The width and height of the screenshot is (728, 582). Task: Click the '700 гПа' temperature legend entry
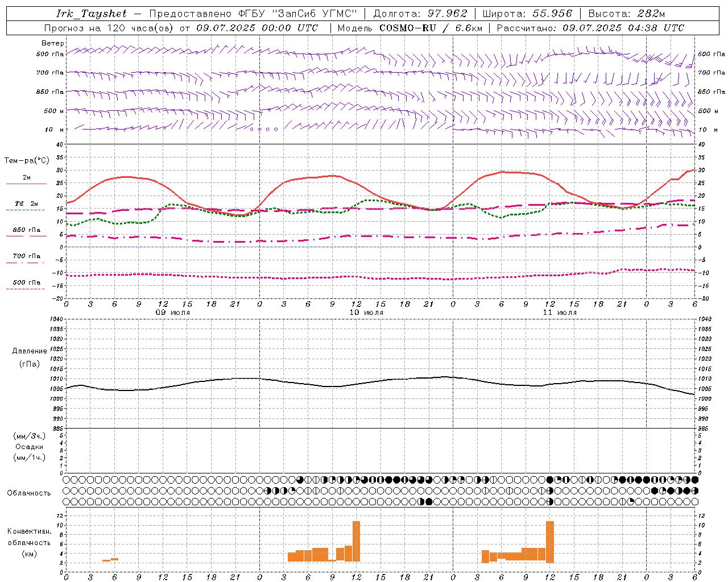[27, 256]
